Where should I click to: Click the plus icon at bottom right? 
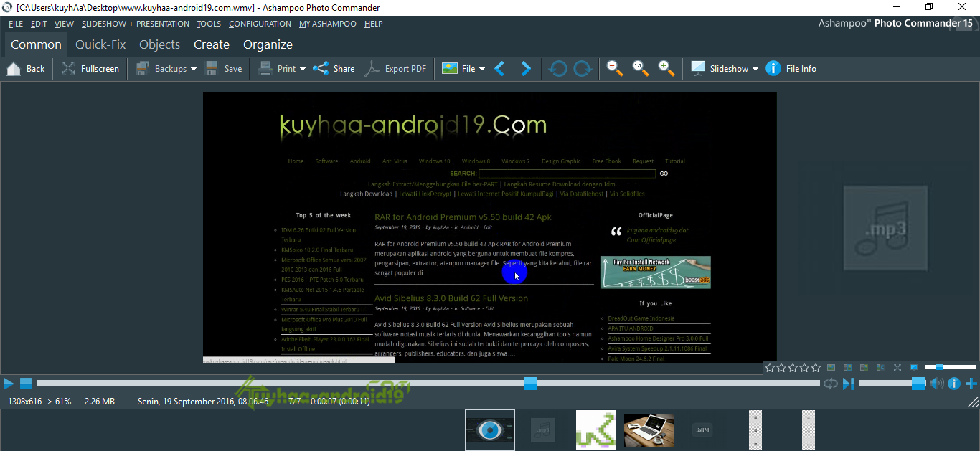971,384
